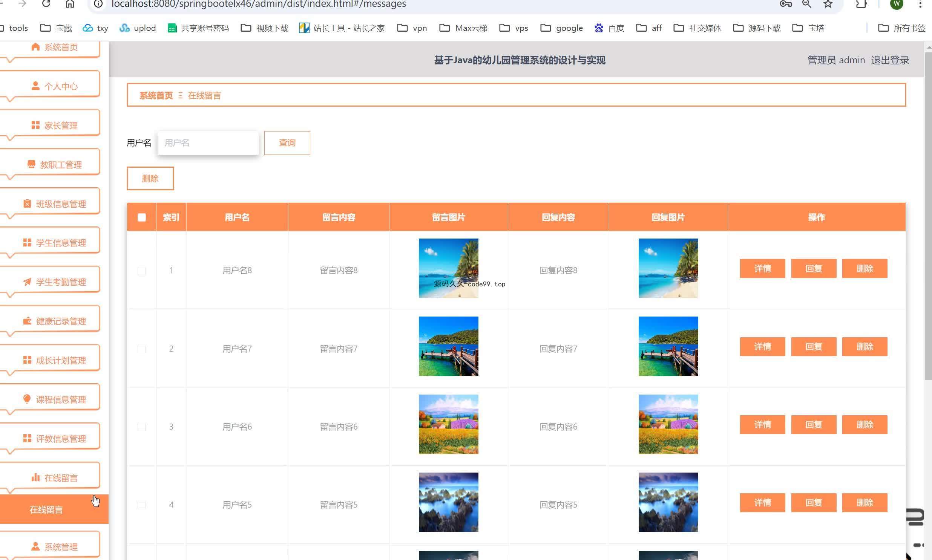Click 退出登录 to log out
The image size is (932, 560).
(890, 60)
